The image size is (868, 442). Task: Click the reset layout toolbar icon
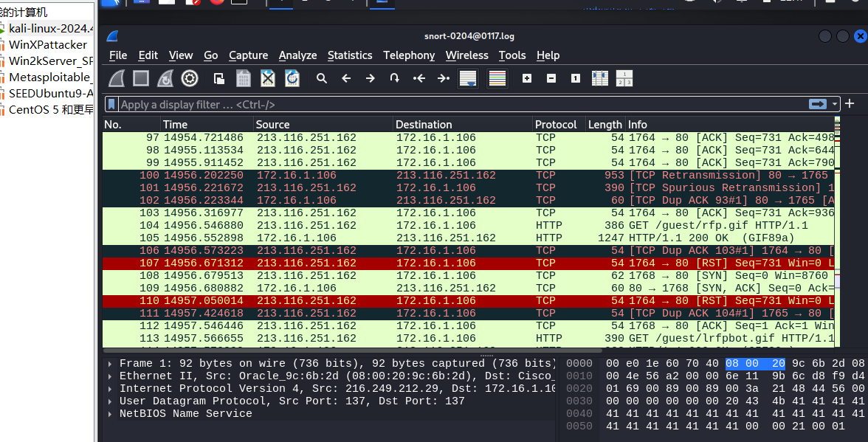pos(624,78)
